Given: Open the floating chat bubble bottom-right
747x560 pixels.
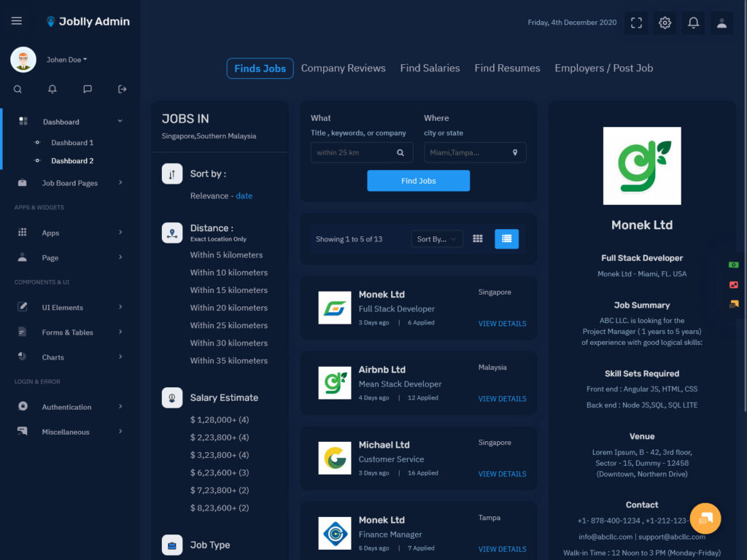Looking at the screenshot, I should pos(705,518).
